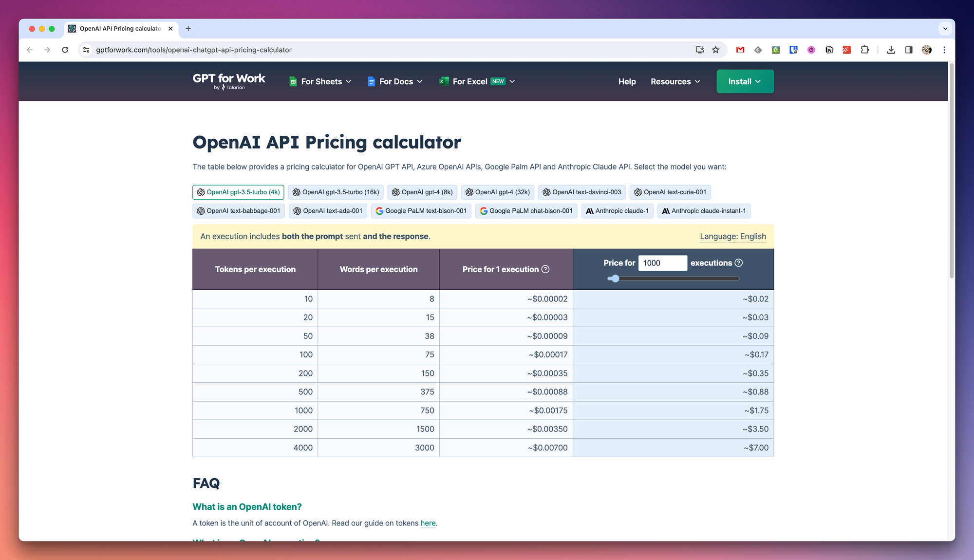Click the executions slider handle

pos(615,279)
